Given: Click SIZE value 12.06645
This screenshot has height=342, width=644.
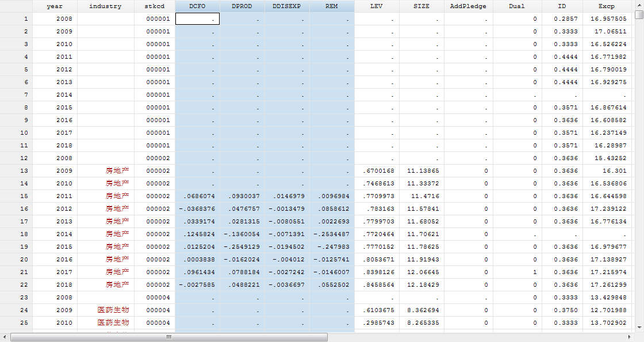Looking at the screenshot, I should (423, 272).
